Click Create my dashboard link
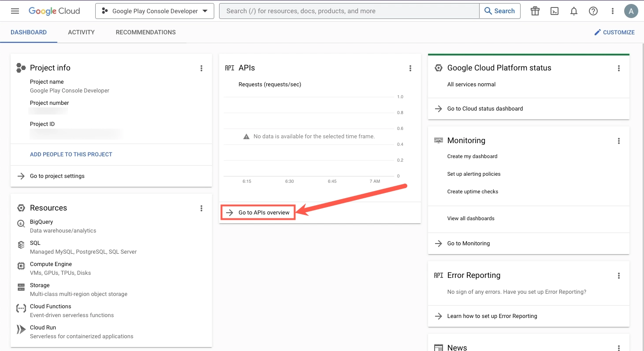This screenshot has width=644, height=351. [472, 156]
